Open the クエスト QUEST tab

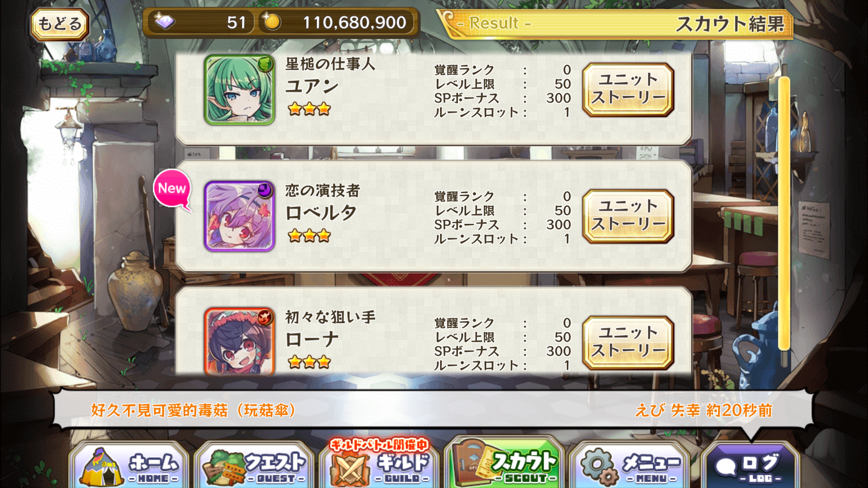point(254,465)
